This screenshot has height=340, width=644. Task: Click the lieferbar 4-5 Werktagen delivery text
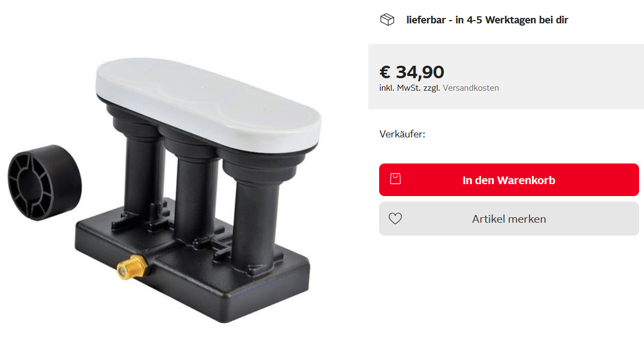tap(487, 20)
